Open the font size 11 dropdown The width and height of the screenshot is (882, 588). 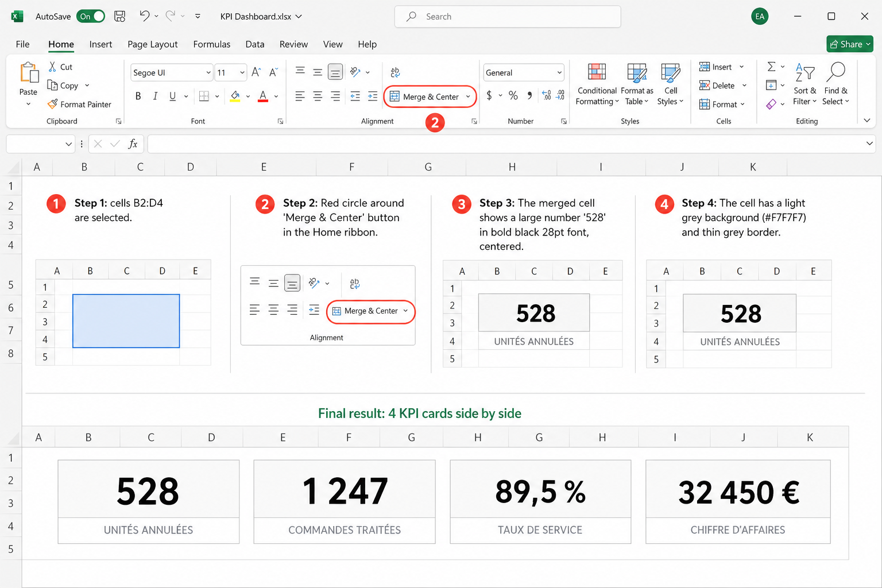[x=242, y=72]
